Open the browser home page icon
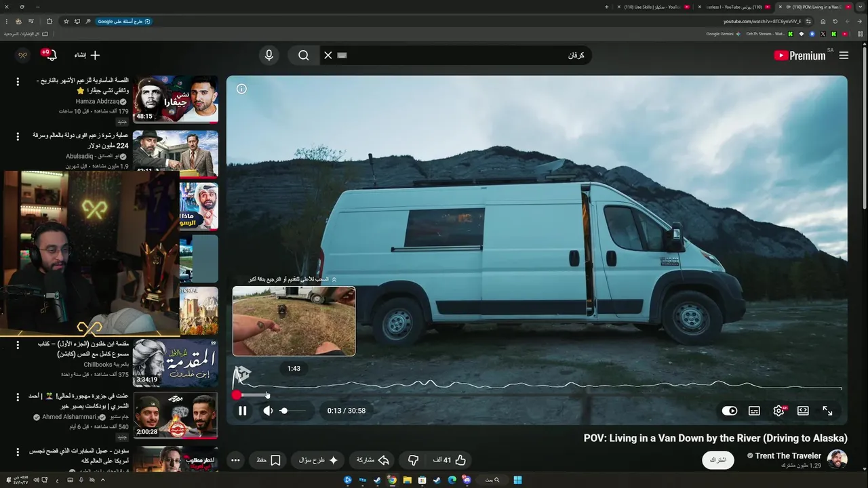Viewport: 868px width, 488px height. [823, 21]
